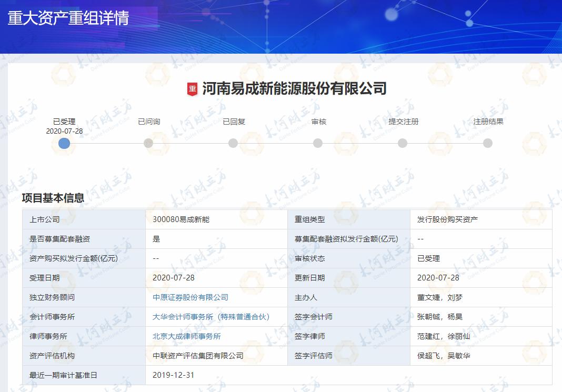Select the 已问询 timeline dot
The height and width of the screenshot is (392, 562).
(148, 143)
